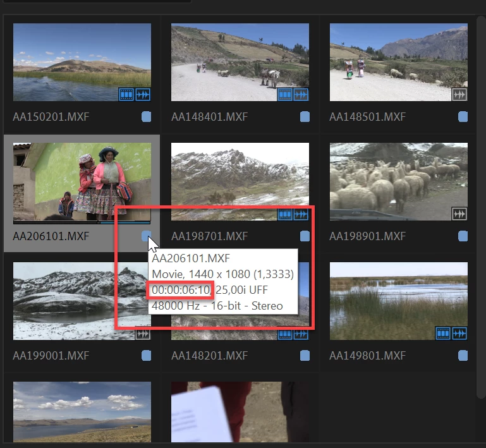Image resolution: width=486 pixels, height=448 pixels.
Task: Select the AA198901.MXF alpaca herd thumbnail
Action: point(399,181)
